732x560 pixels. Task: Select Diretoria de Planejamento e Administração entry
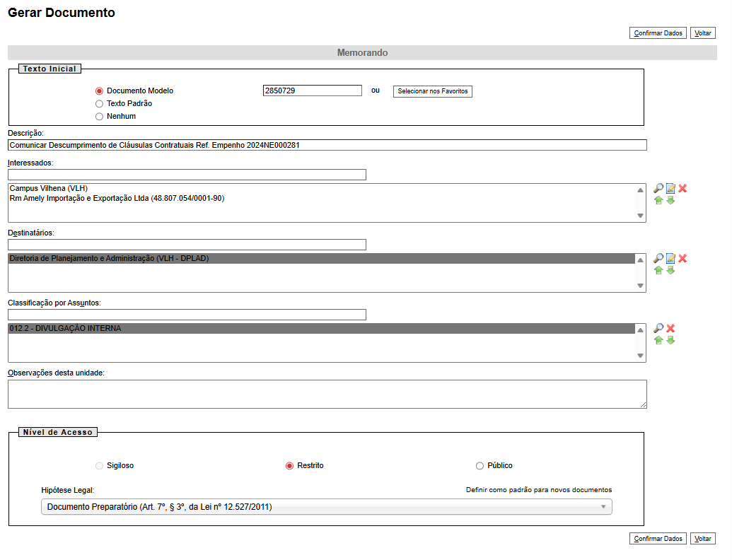tap(110, 259)
